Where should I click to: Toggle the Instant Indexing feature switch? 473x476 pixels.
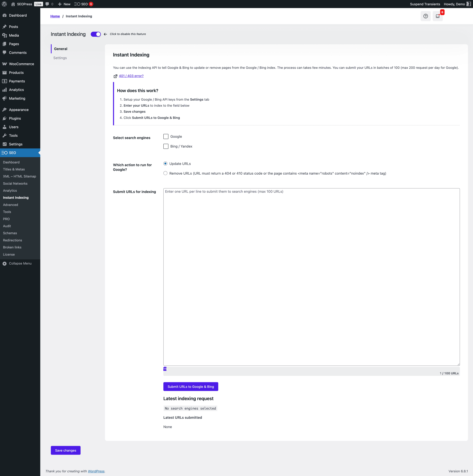(x=96, y=34)
